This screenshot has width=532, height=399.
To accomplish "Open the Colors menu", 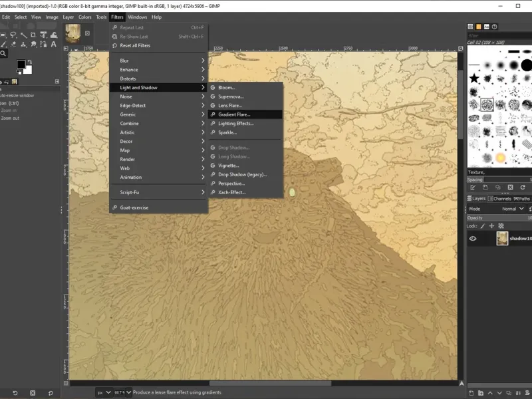I will (x=85, y=17).
